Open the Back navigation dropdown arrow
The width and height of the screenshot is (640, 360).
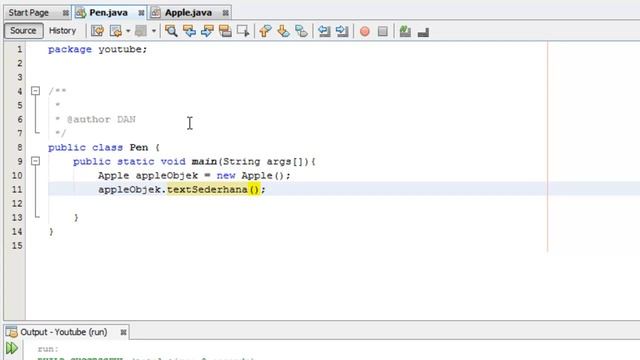pos(128,31)
